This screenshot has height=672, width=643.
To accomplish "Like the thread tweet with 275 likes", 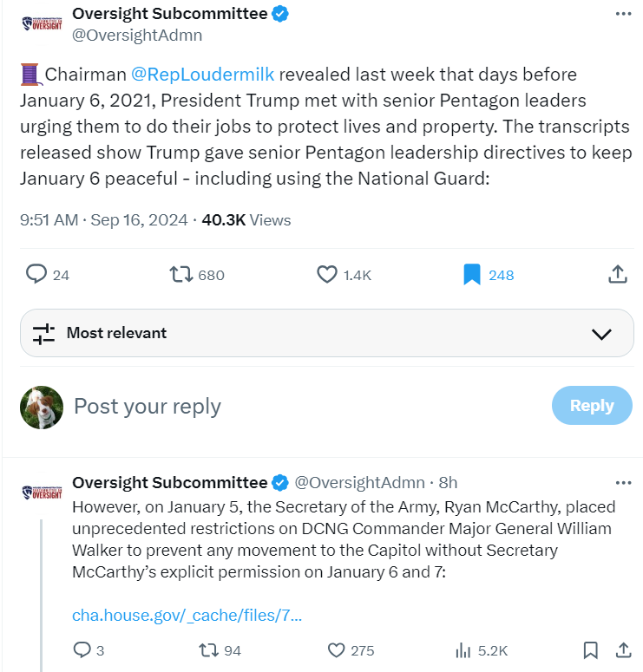I will (337, 649).
